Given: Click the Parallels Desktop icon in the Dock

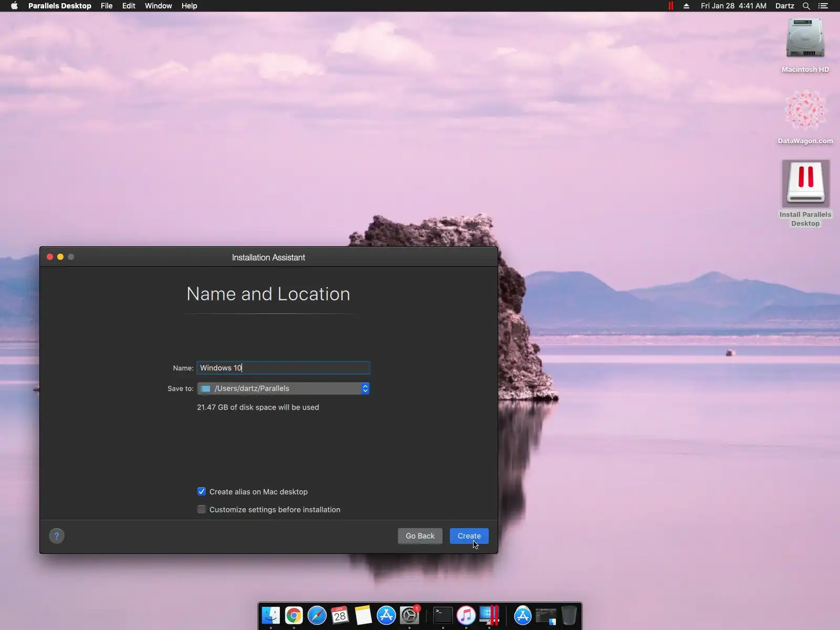Looking at the screenshot, I should tap(489, 615).
